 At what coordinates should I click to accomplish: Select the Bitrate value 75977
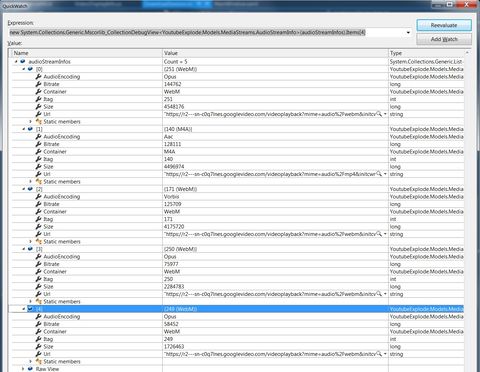tap(171, 264)
